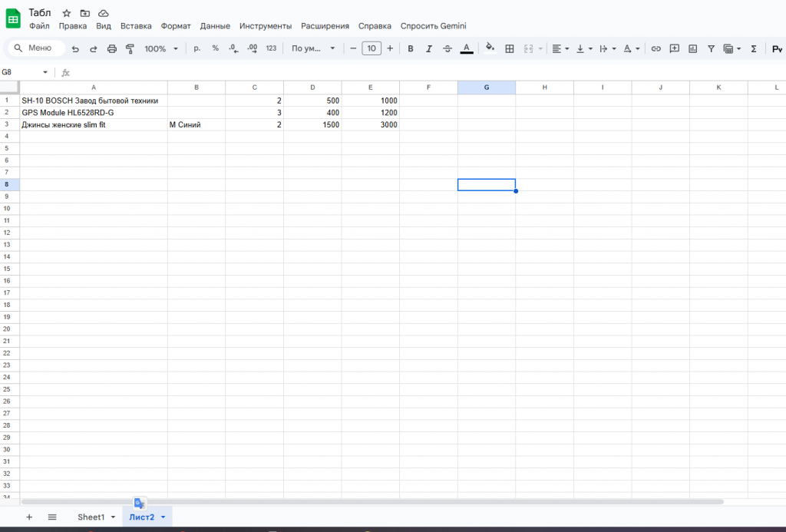Add a comment with comment icon

click(674, 48)
